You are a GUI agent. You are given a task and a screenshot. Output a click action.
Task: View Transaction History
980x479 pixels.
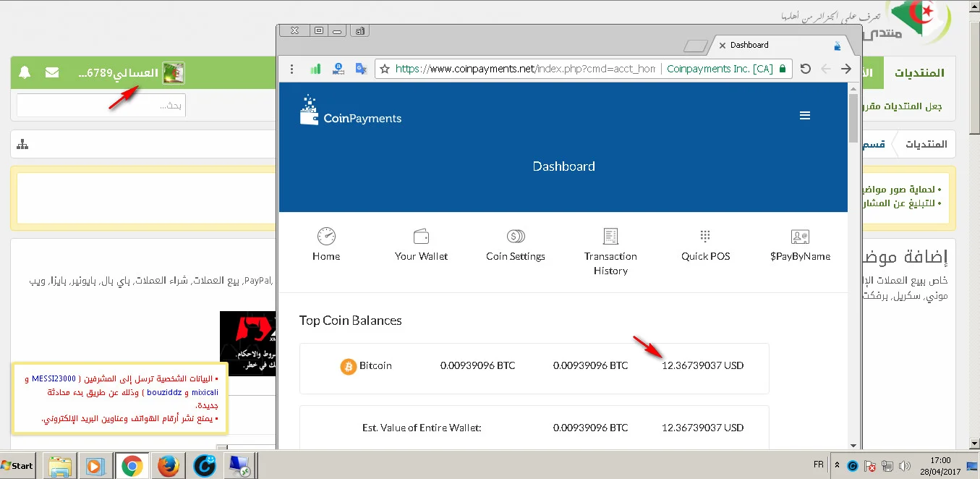[x=610, y=252]
